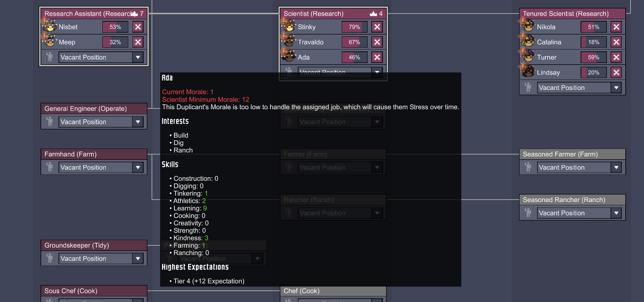644x302 pixels.
Task: Remove Lindsay from Tenured Scientist role
Action: point(616,72)
